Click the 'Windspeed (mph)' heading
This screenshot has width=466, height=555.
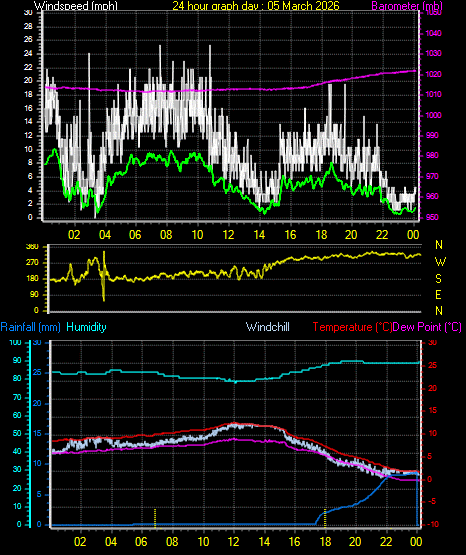pos(75,6)
